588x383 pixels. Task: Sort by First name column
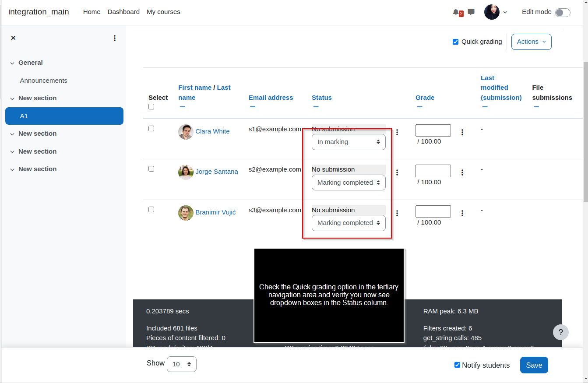pos(195,88)
